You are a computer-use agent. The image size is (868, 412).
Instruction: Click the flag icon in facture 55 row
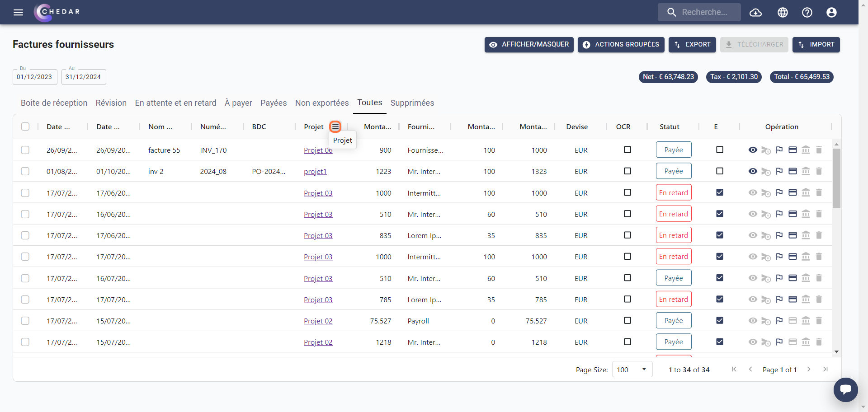click(x=779, y=150)
